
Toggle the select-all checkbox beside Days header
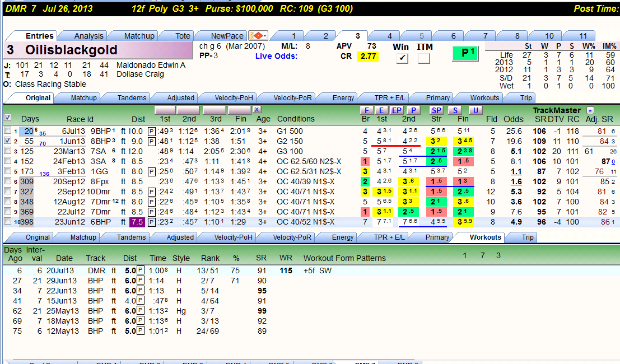point(7,118)
